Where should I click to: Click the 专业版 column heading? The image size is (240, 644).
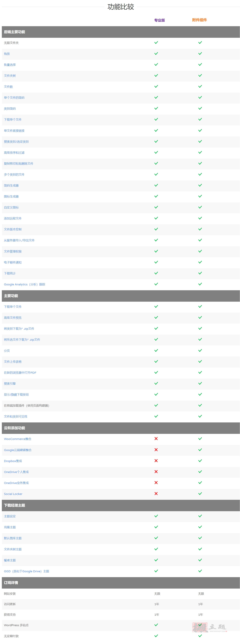tap(160, 20)
